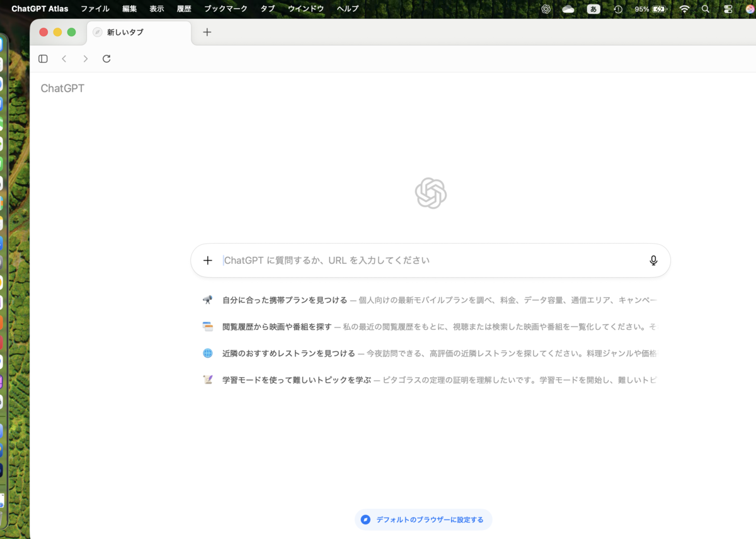Start voice input with microphone icon
The image size is (756, 539).
tap(653, 260)
